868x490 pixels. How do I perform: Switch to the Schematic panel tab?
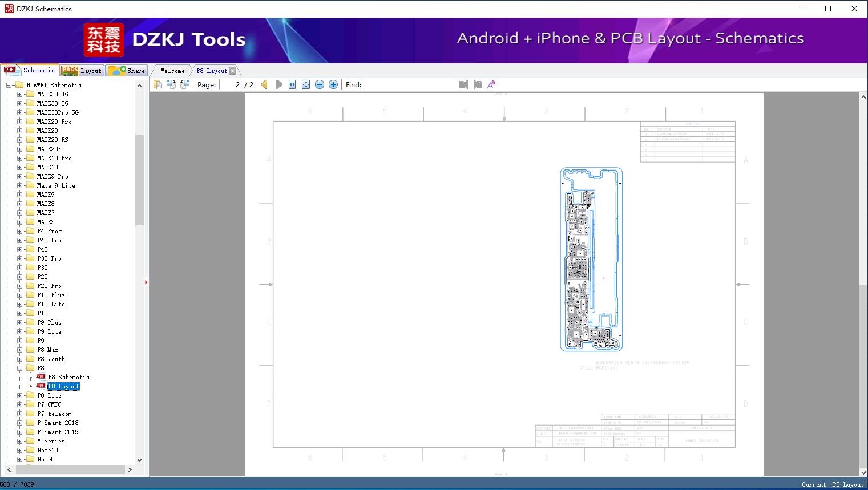tap(30, 70)
